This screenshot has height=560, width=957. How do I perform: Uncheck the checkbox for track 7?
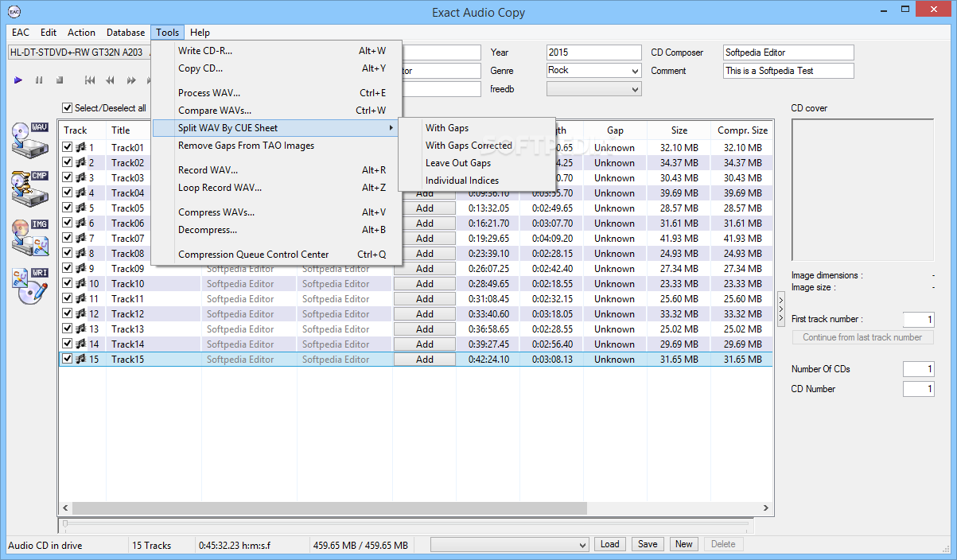click(x=68, y=238)
